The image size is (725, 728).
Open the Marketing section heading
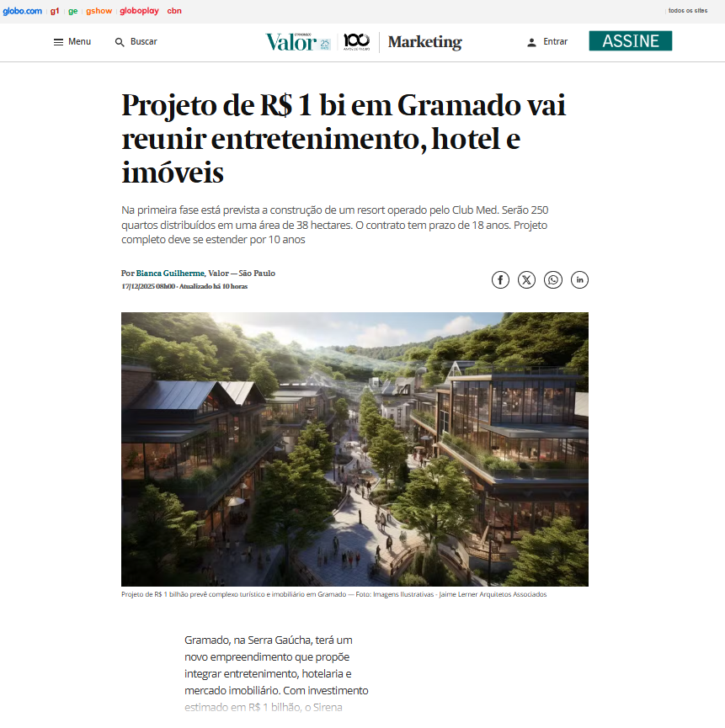tap(425, 42)
